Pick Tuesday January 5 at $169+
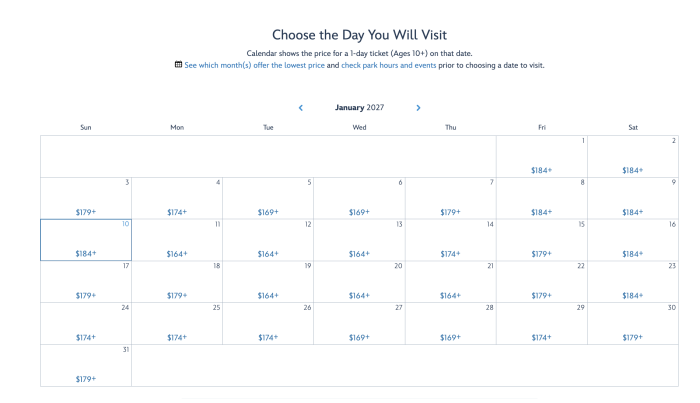 click(x=268, y=198)
